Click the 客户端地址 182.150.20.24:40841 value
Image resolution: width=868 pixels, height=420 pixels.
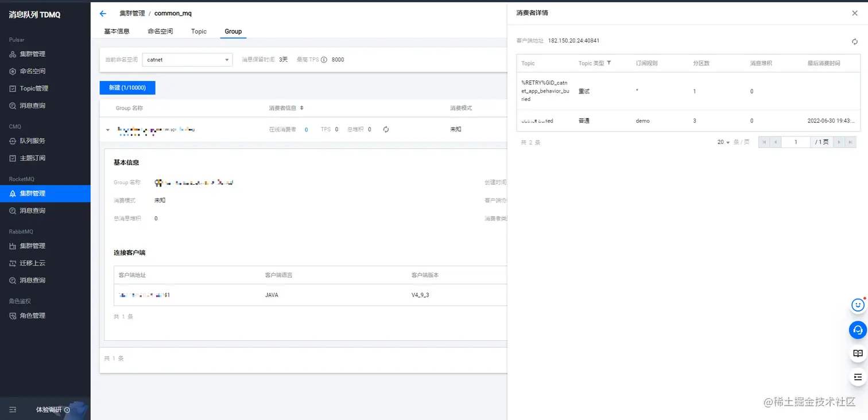coord(573,41)
